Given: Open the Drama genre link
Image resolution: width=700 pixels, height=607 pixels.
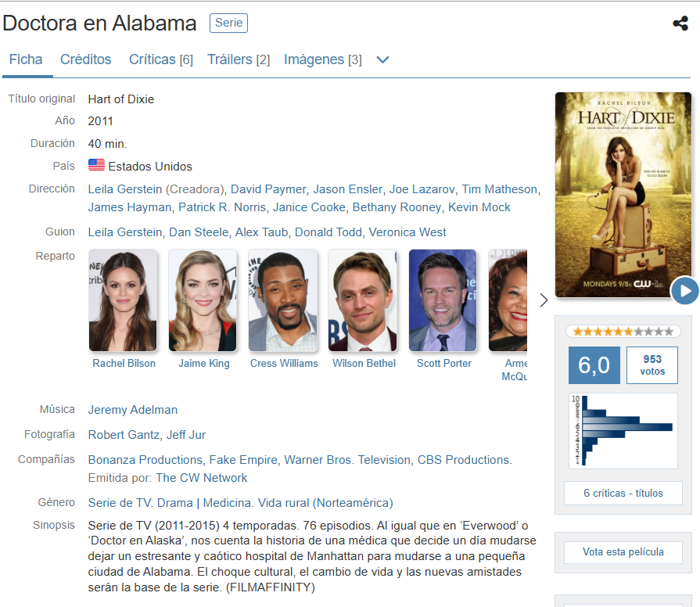Looking at the screenshot, I should click(x=175, y=502).
